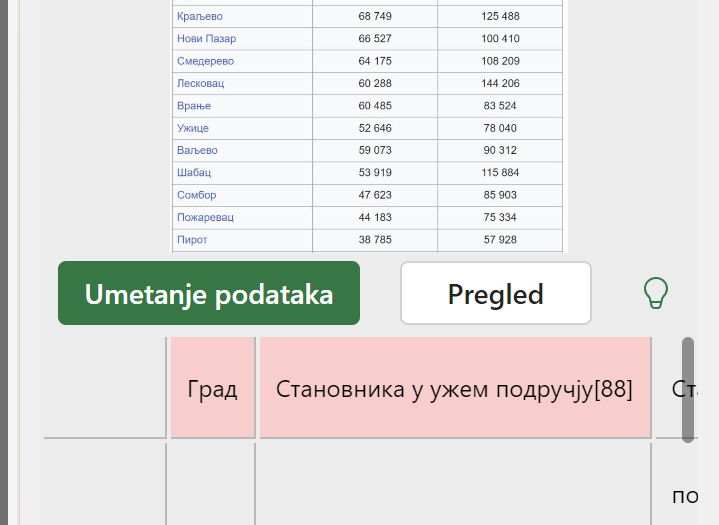
Task: Select the value 125 488
Action: (x=500, y=17)
